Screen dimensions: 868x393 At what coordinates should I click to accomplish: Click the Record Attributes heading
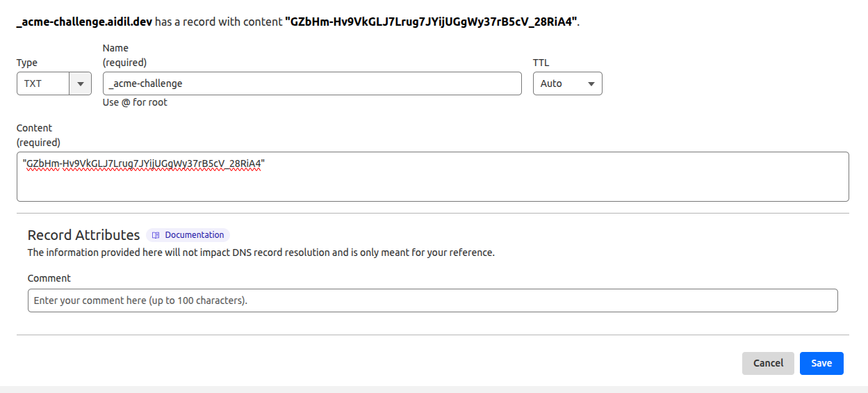coord(83,235)
